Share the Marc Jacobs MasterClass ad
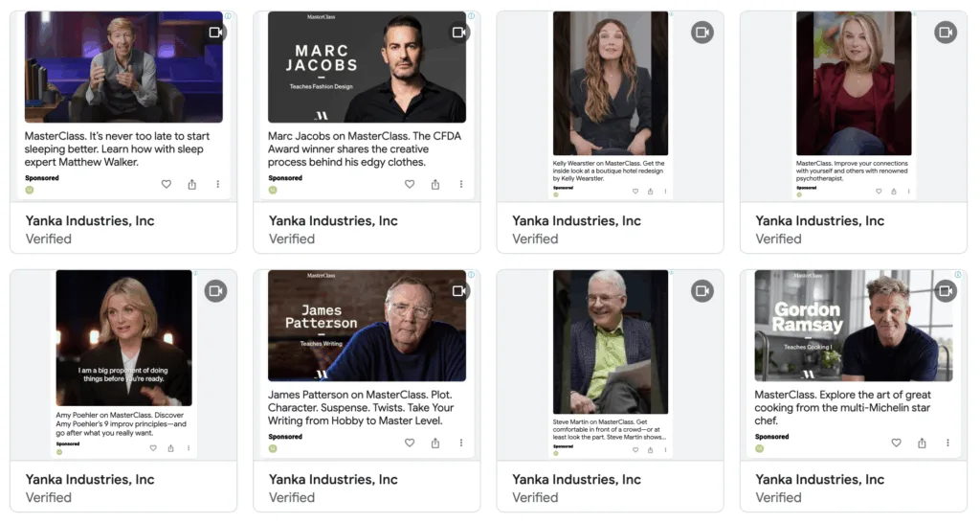Image resolution: width=980 pixels, height=523 pixels. [x=435, y=184]
